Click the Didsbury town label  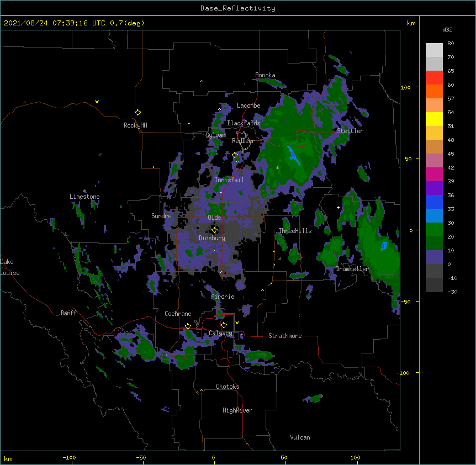[x=211, y=238]
